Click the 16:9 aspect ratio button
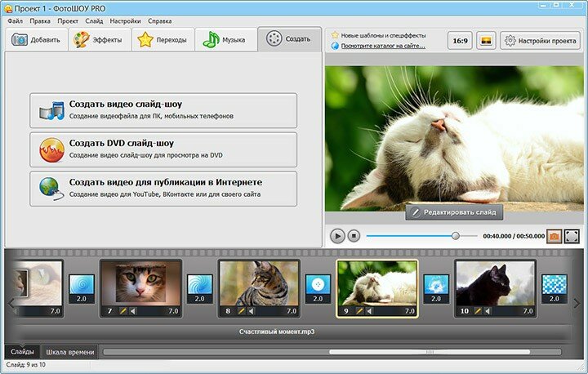This screenshot has height=374, width=588. coord(461,40)
